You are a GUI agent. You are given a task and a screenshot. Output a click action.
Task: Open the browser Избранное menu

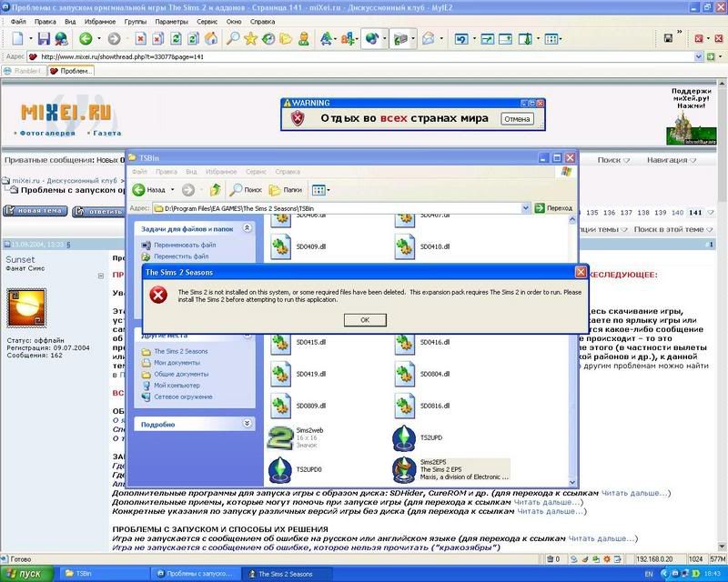point(100,21)
